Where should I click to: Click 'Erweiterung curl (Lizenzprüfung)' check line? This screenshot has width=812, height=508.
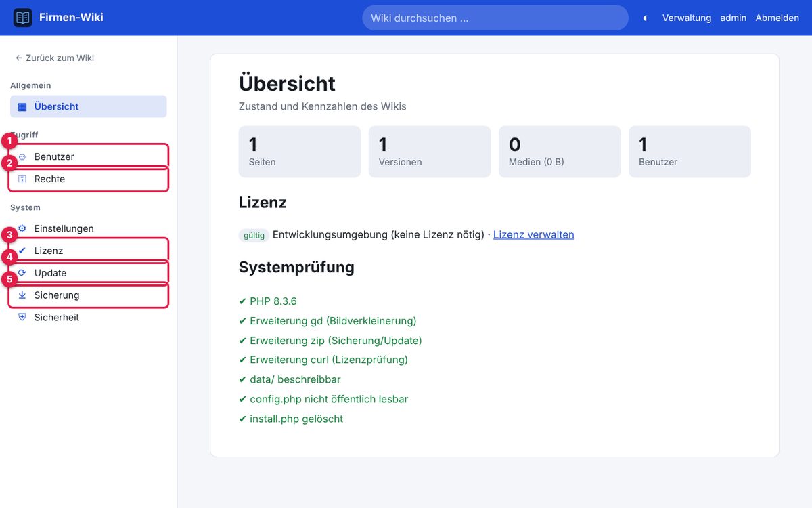click(x=323, y=360)
